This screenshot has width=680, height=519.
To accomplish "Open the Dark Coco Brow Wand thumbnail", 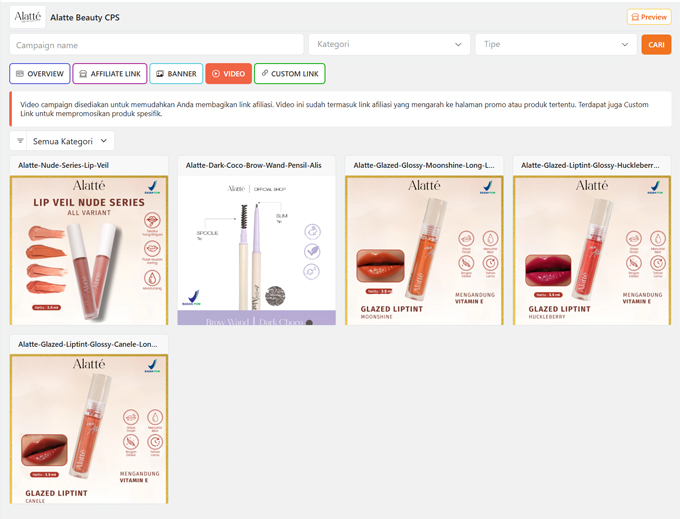I will point(257,250).
